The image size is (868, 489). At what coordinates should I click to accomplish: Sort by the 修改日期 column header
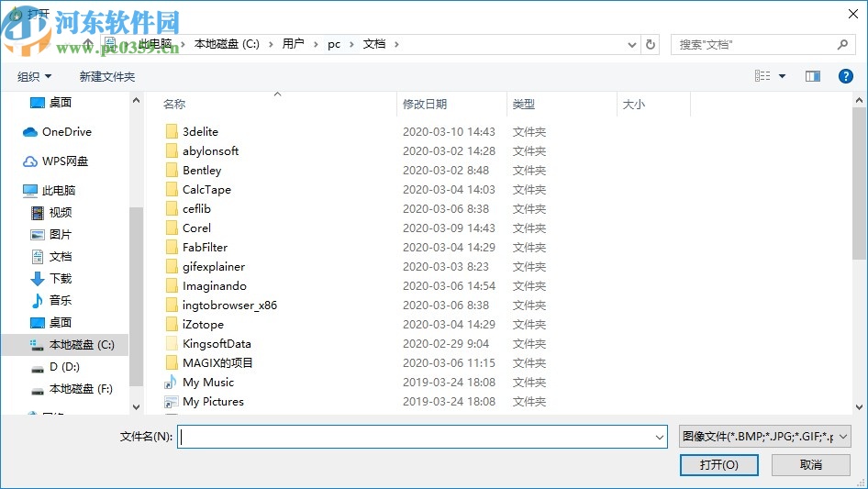tap(425, 104)
